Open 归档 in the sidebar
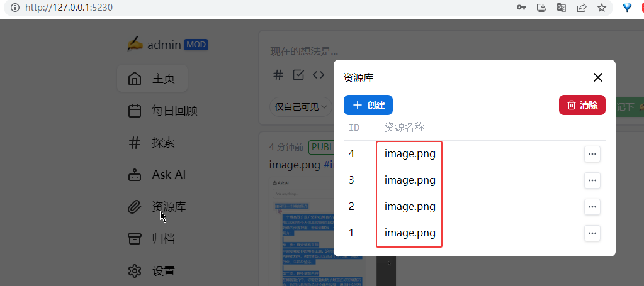 click(152, 238)
